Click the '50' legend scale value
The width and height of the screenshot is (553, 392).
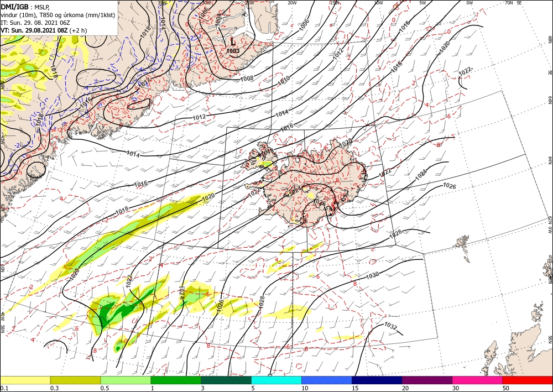(506, 388)
